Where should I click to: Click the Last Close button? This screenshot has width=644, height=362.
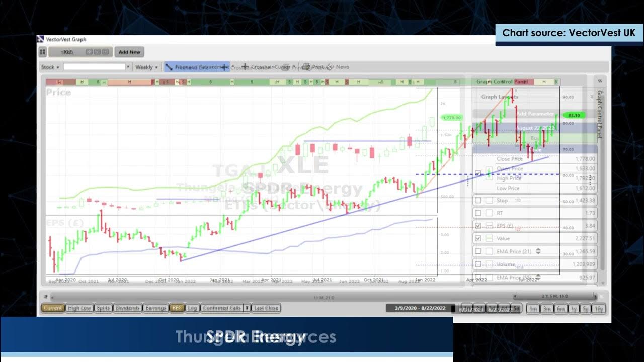pos(266,308)
